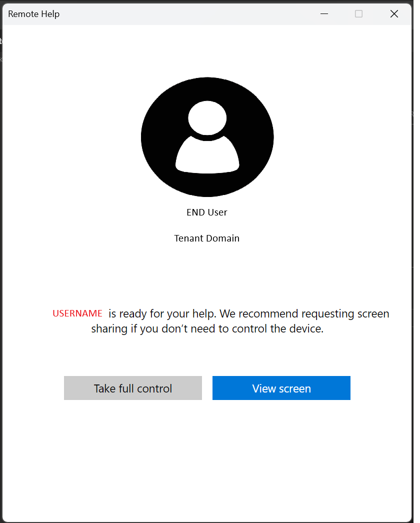
Task: Click the white head of the avatar
Action: (x=207, y=118)
